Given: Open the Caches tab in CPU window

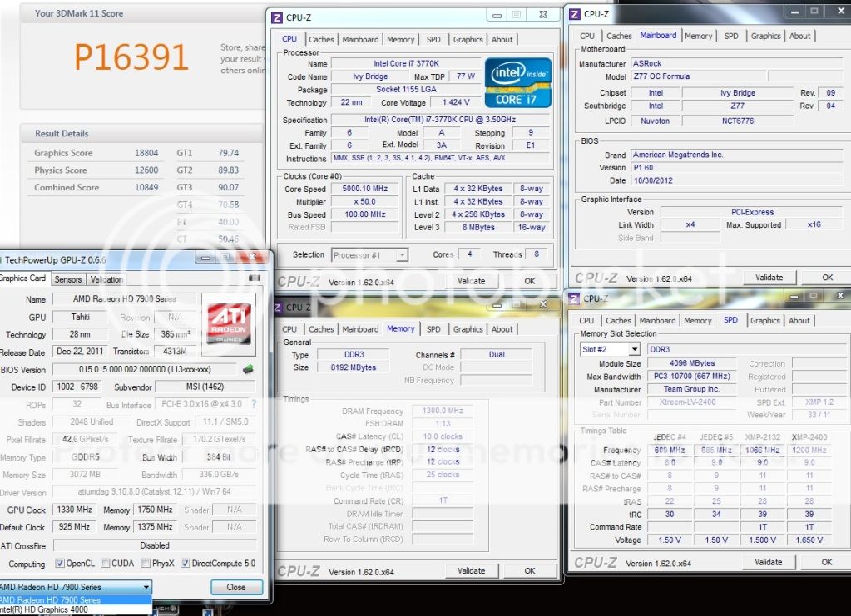Looking at the screenshot, I should [321, 39].
